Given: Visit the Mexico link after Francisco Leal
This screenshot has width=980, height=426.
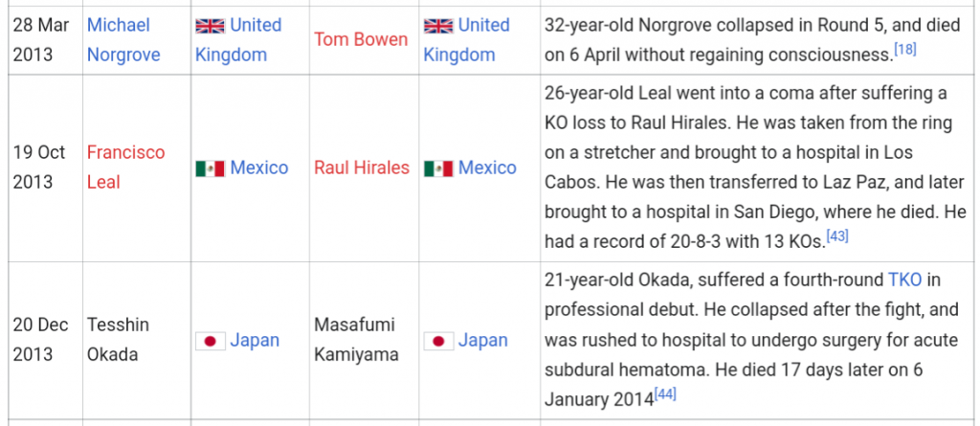Looking at the screenshot, I should pyautogui.click(x=259, y=168).
